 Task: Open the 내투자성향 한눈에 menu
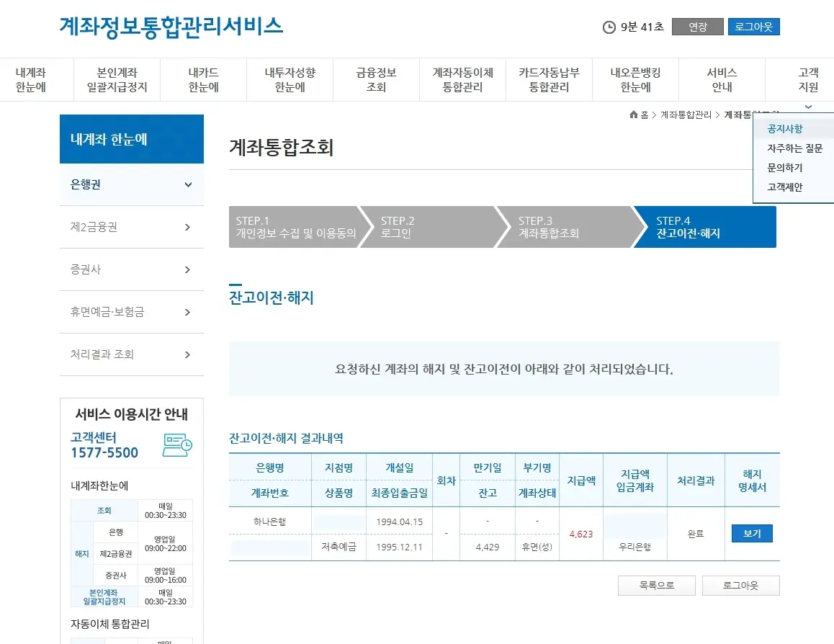[x=290, y=80]
